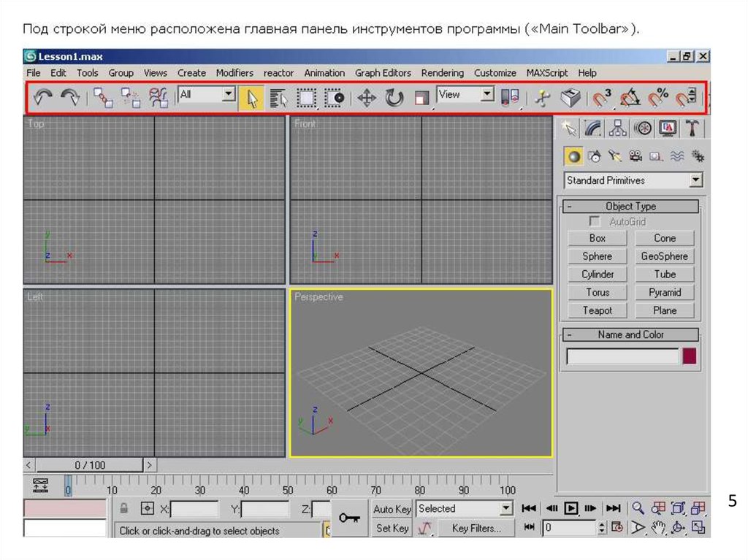Open the Hierarchy panel tab
748x560 pixels.
[618, 129]
